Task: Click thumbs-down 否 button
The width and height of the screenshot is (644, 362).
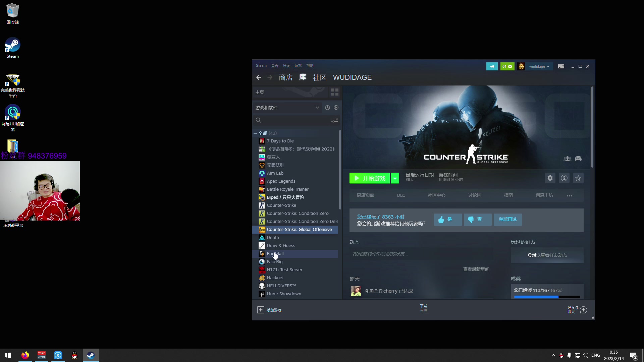Action: (478, 220)
